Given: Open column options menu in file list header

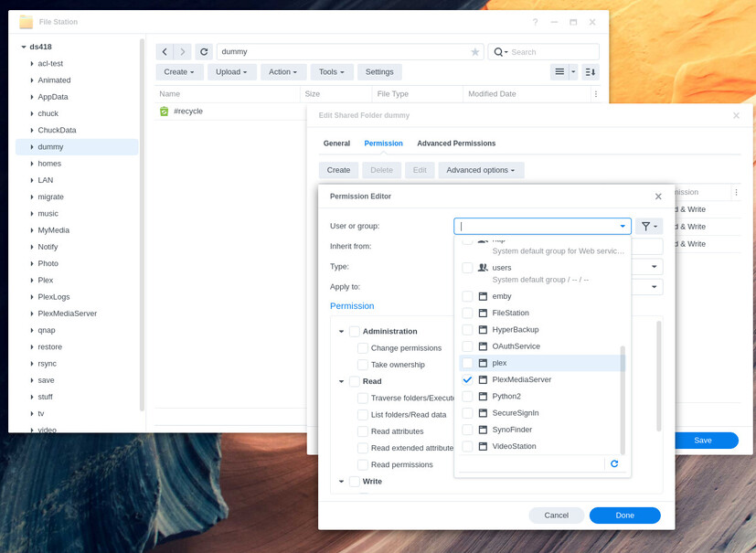Looking at the screenshot, I should (596, 94).
